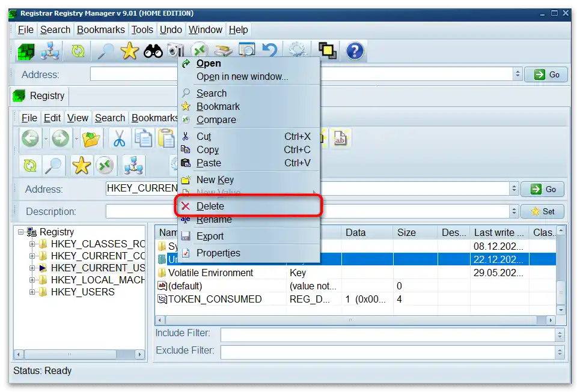580x392 pixels.
Task: Open the Description field dropdown arrows
Action: [x=514, y=211]
